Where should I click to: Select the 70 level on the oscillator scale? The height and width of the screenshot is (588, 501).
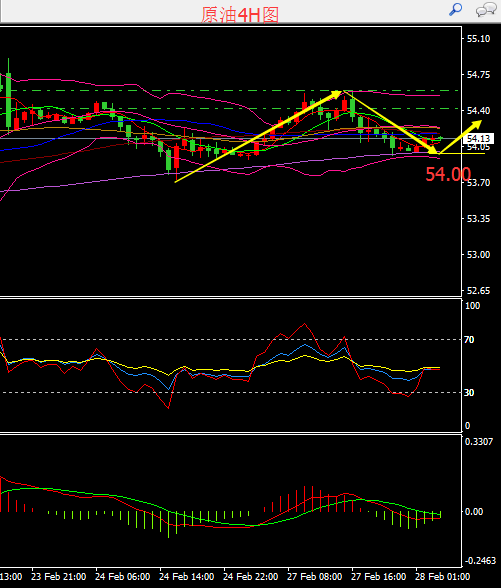coord(470,340)
